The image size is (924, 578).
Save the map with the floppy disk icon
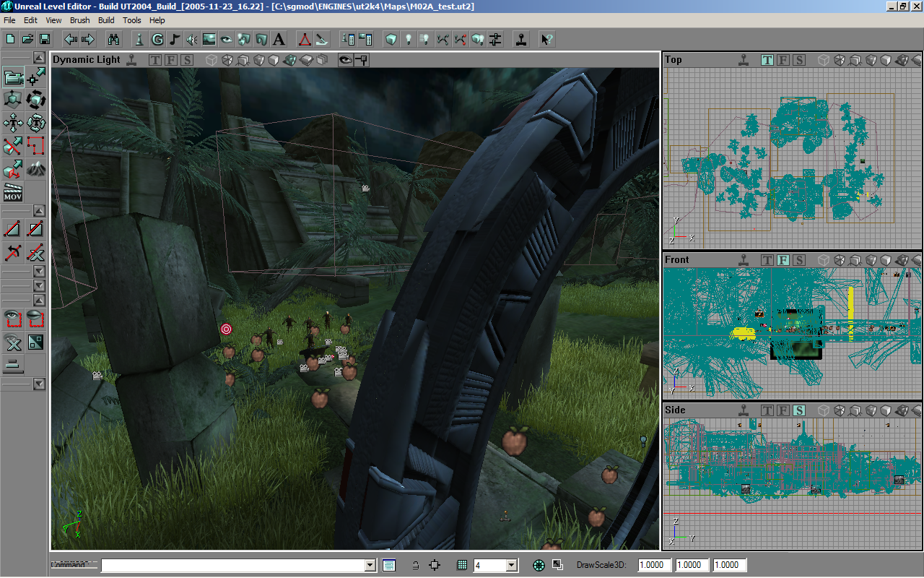click(45, 39)
